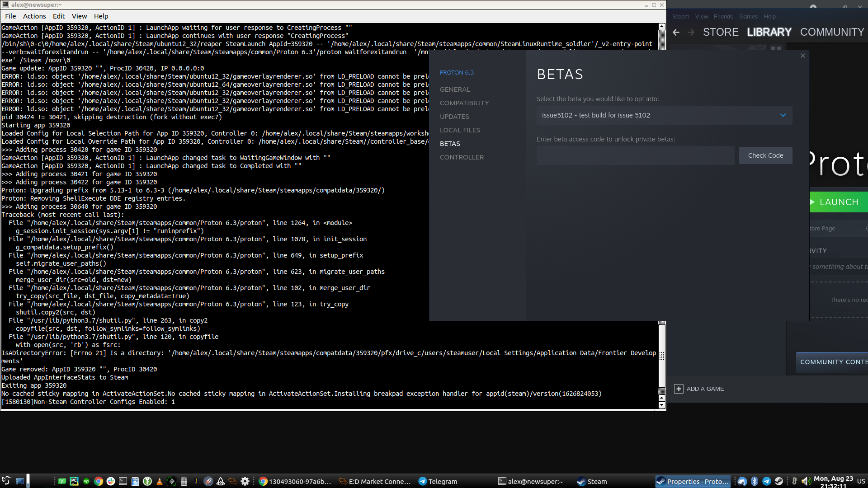Viewport: 868px width, 488px height.
Task: Open Steam's Friends menu
Action: pos(723,17)
